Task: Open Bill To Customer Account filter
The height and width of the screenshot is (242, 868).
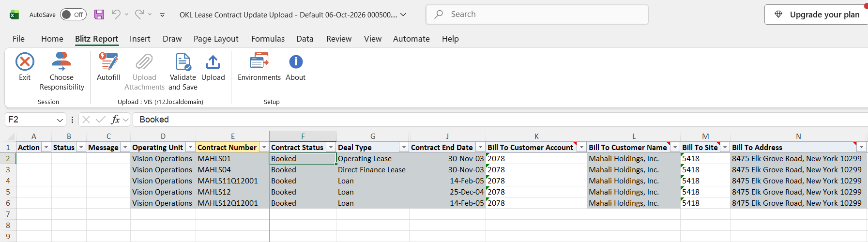Action: (582, 147)
